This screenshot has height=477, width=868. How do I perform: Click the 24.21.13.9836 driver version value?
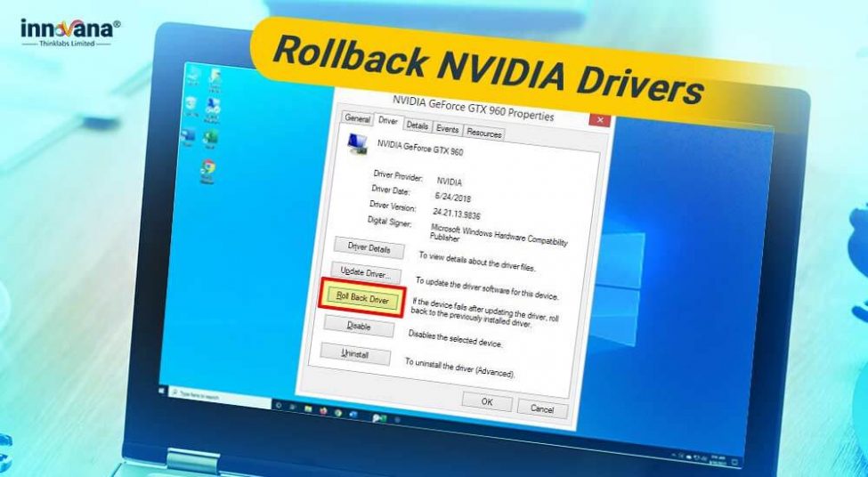pos(456,213)
